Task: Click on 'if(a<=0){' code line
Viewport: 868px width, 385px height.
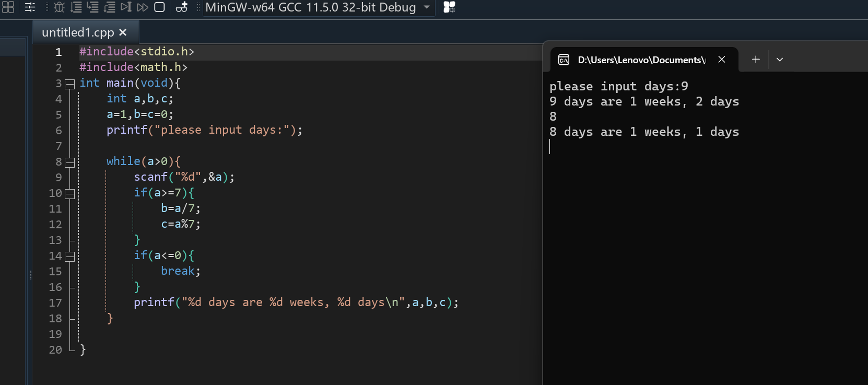Action: [164, 255]
